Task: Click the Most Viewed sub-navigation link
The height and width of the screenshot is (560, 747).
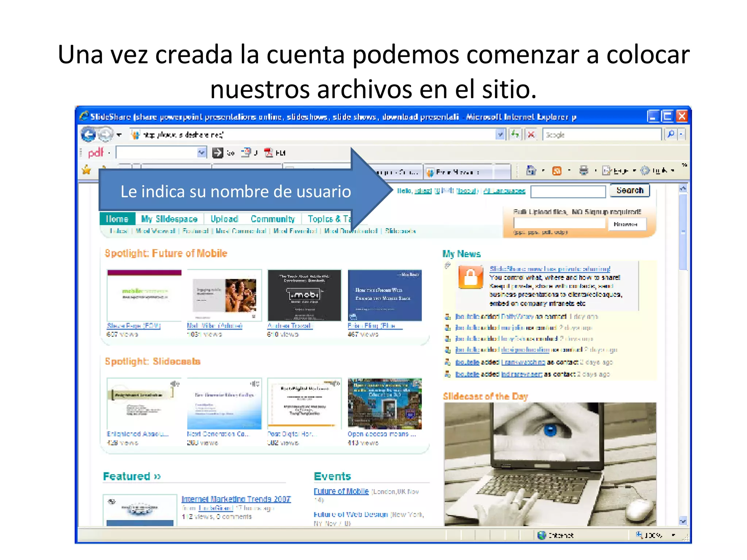Action: 155,231
